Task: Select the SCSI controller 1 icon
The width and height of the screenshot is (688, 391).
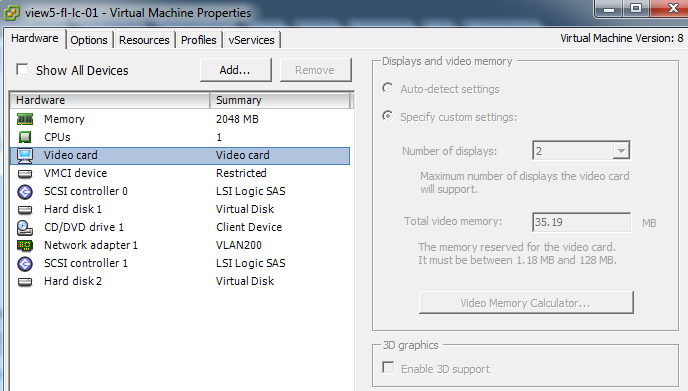Action: 25,263
